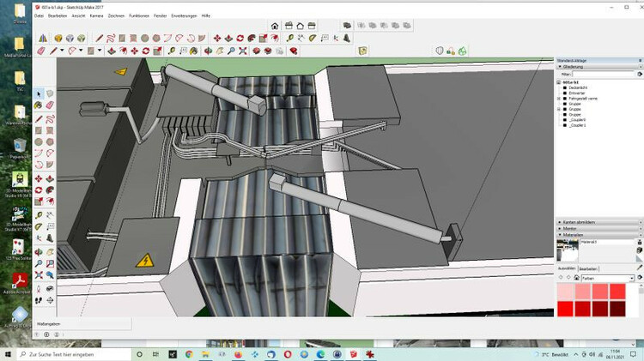
Task: Open the Bearbeiten menu
Action: [57, 15]
